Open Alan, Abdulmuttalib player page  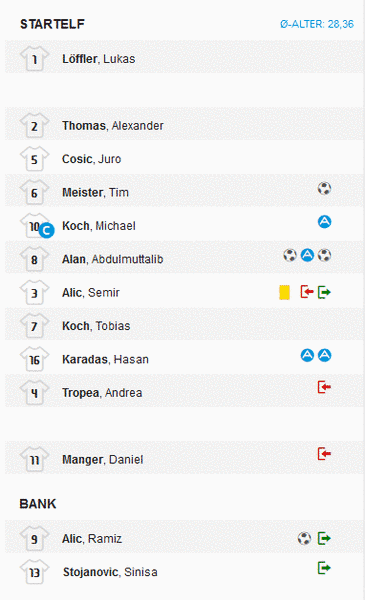click(113, 259)
